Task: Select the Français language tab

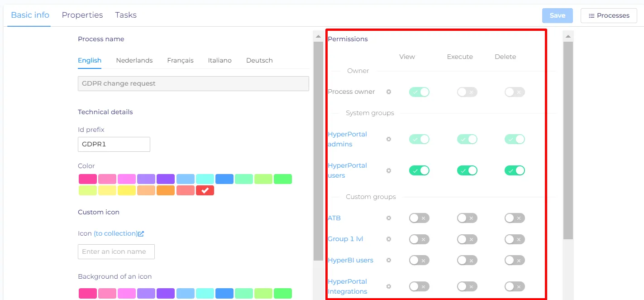Action: tap(180, 60)
